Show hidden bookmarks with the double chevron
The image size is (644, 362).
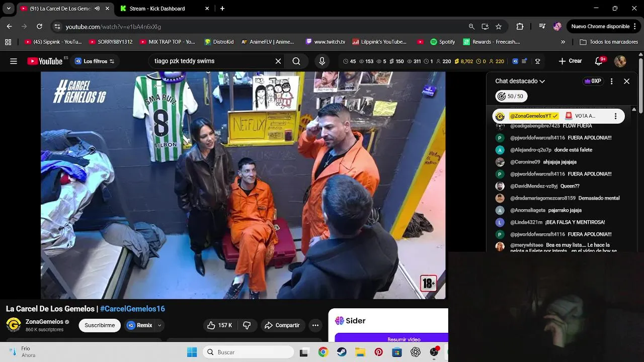563,42
